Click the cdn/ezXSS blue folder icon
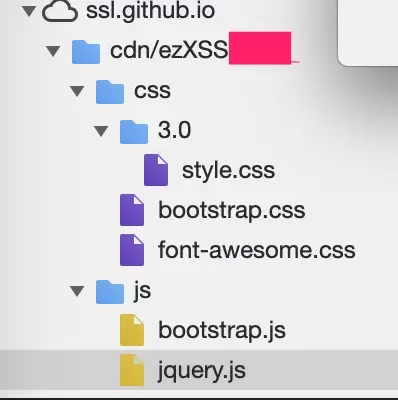Viewport: 398px width, 400px height. (x=86, y=51)
